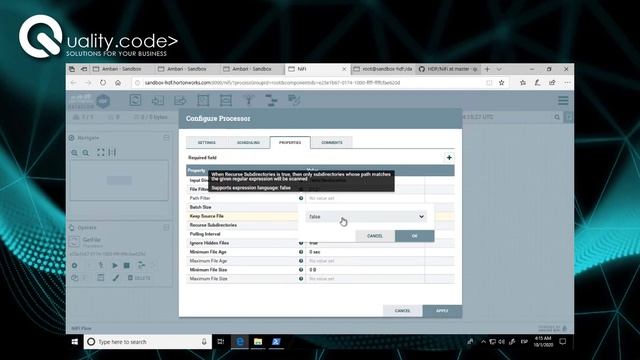
Task: Open the browser tab list chevron
Action: point(499,69)
